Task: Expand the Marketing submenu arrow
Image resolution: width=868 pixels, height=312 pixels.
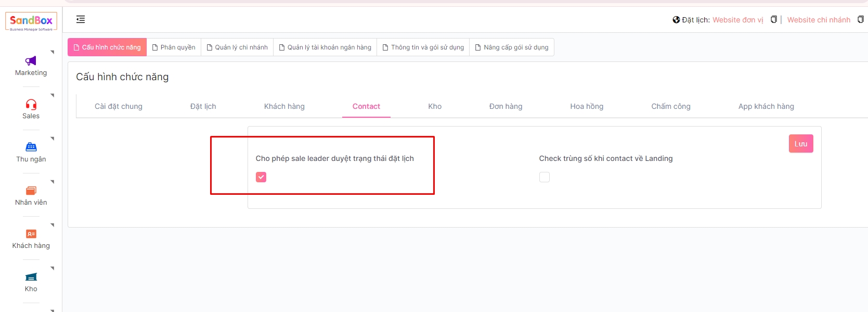Action: coord(53,52)
